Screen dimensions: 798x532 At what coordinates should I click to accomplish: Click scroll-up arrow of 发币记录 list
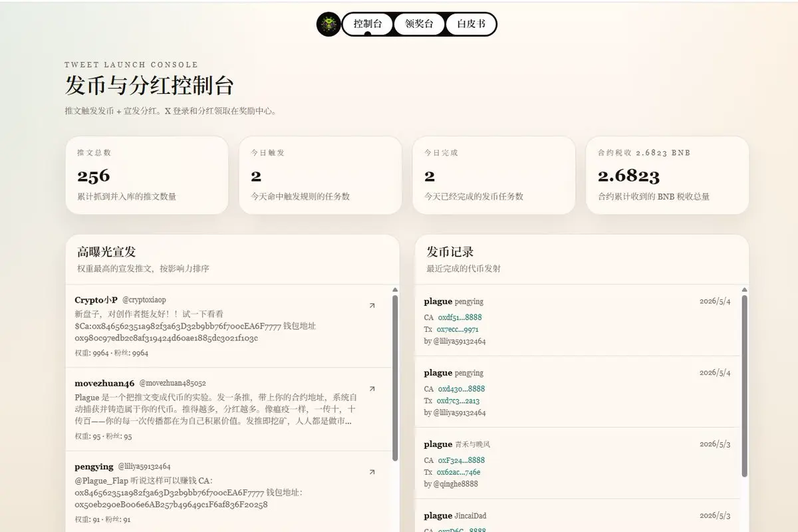point(744,290)
